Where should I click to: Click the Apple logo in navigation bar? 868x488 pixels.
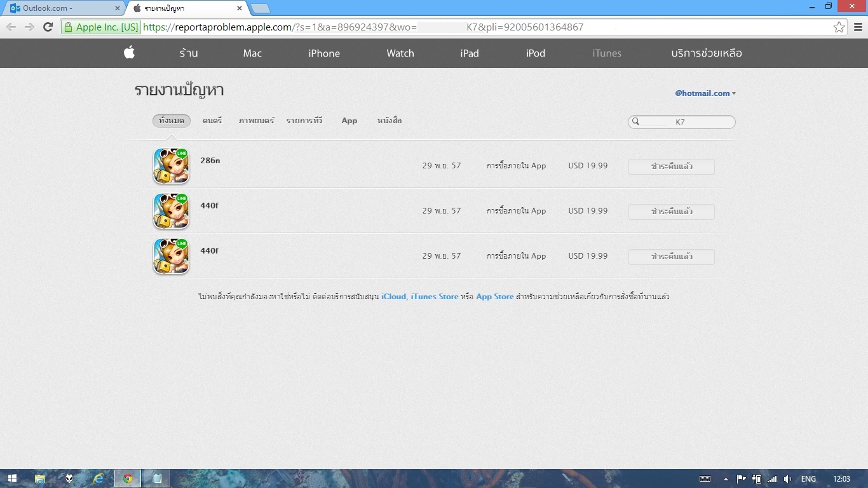129,53
